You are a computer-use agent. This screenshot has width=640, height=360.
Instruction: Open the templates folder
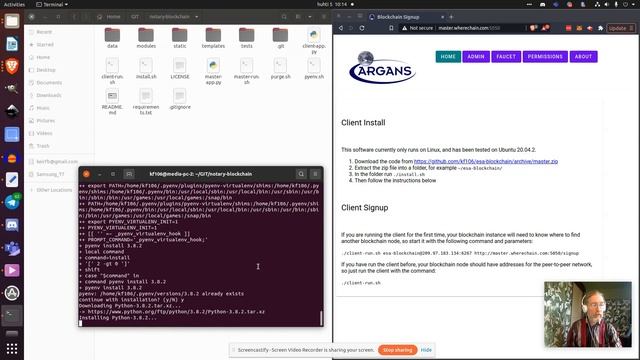213,38
